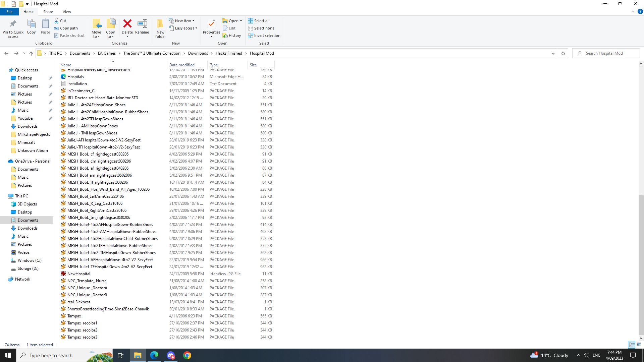Click the Help question mark icon
This screenshot has width=644, height=362.
coord(640,11)
